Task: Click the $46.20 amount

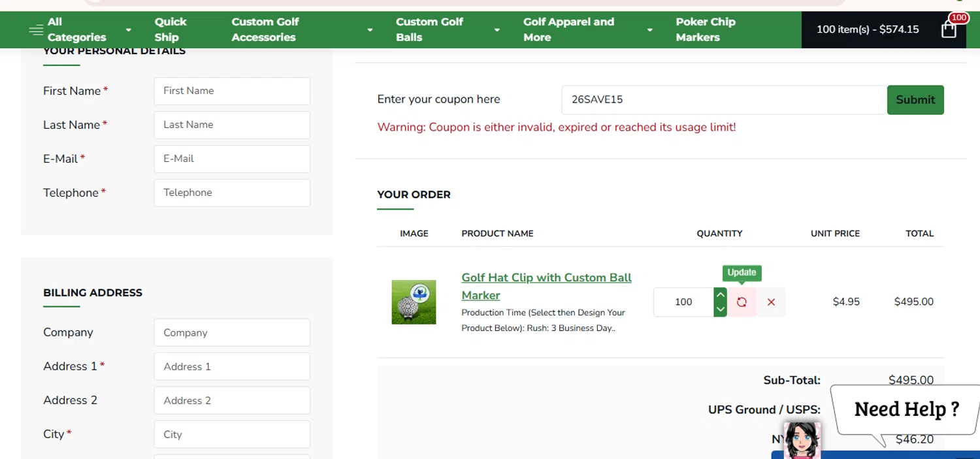Action: point(914,439)
